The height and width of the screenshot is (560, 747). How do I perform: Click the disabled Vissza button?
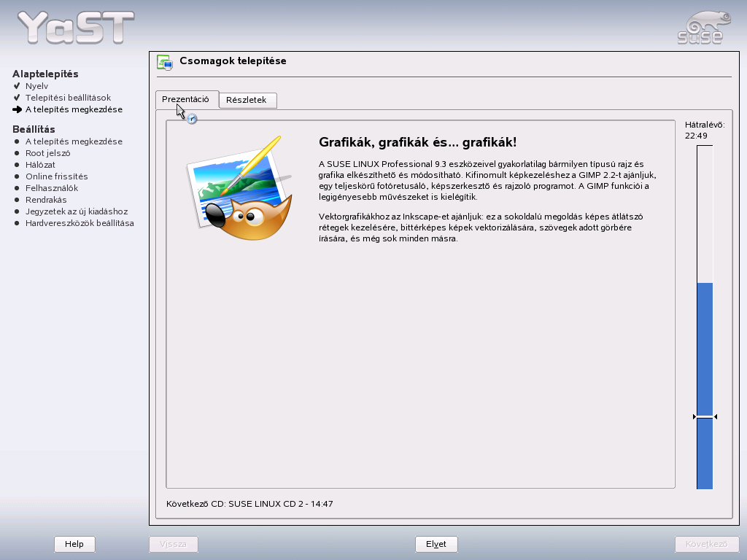tap(173, 544)
